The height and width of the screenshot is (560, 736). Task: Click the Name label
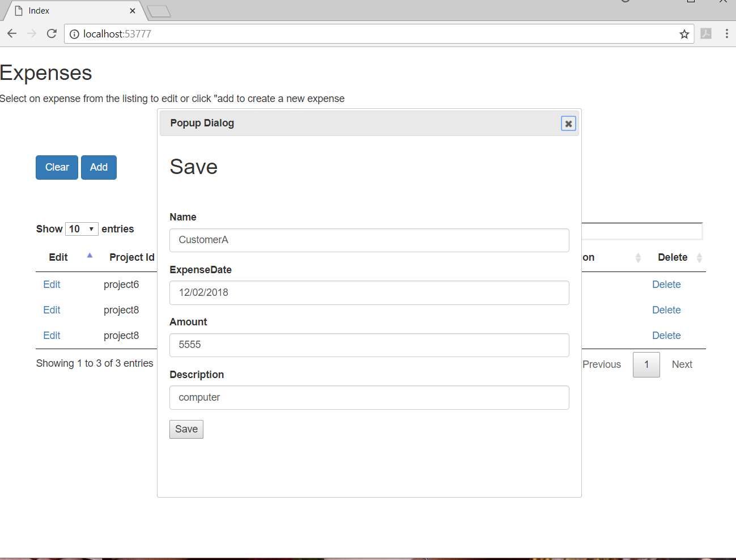[x=183, y=217]
